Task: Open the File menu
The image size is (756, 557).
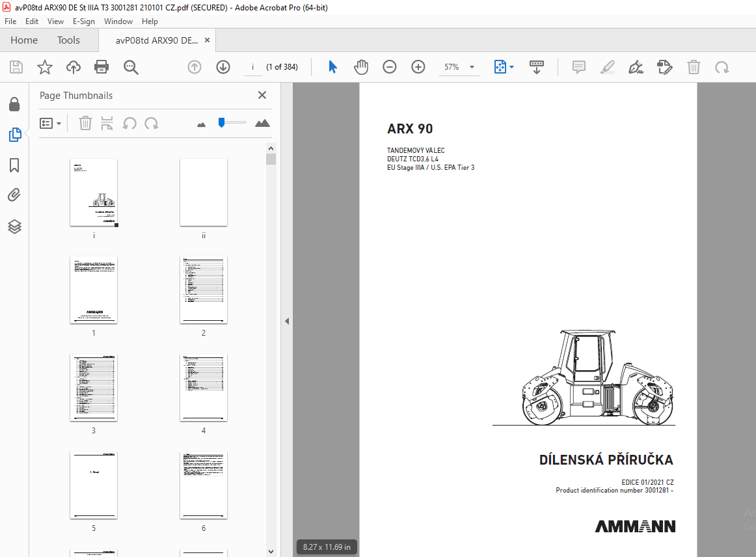Action: coord(10,21)
